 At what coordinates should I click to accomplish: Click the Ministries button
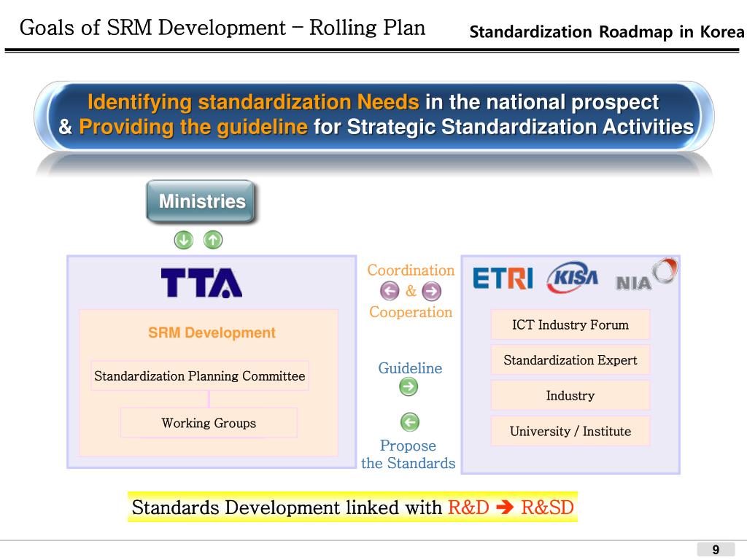(201, 201)
